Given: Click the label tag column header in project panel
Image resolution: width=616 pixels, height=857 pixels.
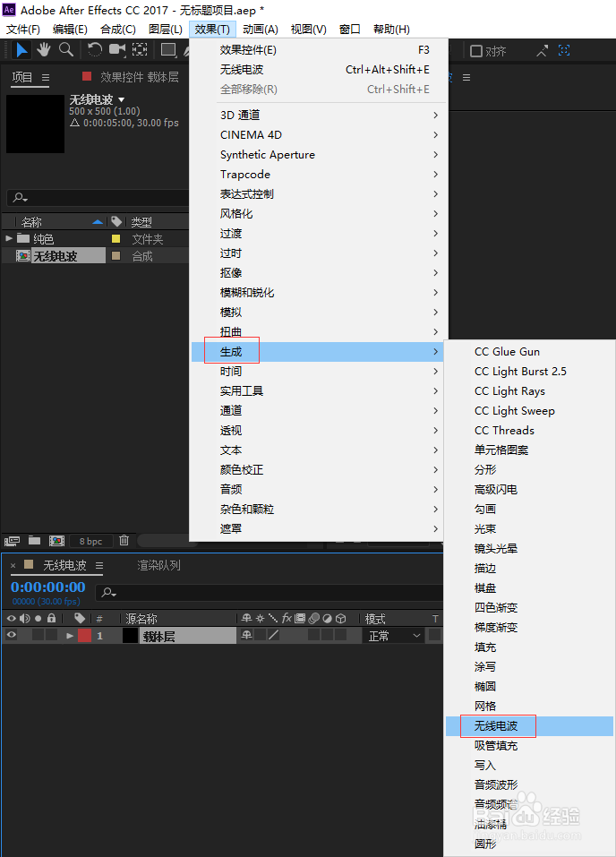Looking at the screenshot, I should [x=115, y=221].
